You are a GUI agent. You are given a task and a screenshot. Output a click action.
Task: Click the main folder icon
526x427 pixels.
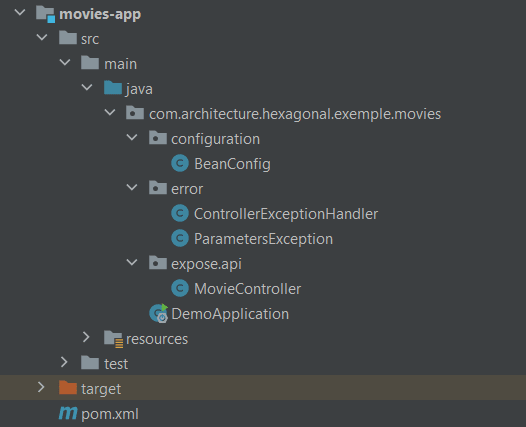pos(90,63)
